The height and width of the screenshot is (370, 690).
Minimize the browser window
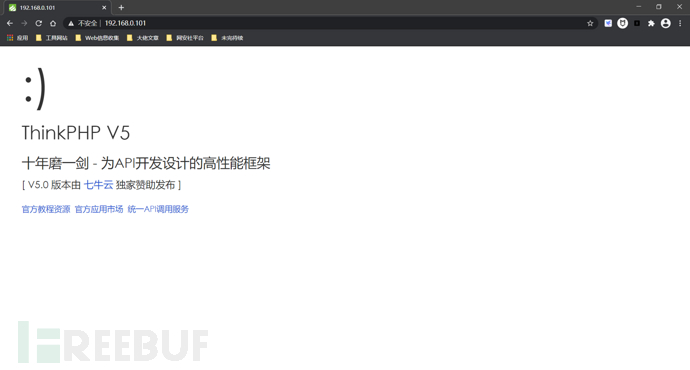(639, 7)
